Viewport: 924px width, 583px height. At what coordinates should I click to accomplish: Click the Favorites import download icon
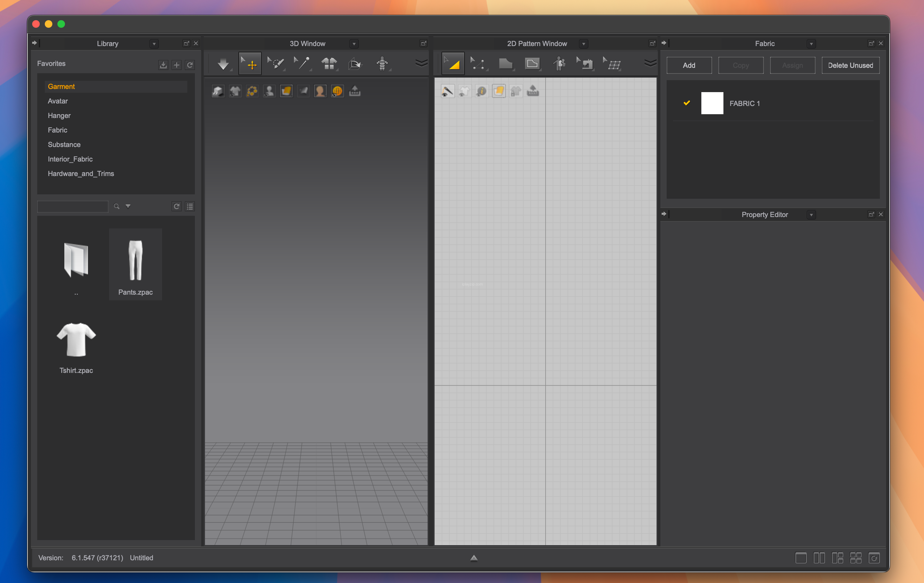(163, 65)
